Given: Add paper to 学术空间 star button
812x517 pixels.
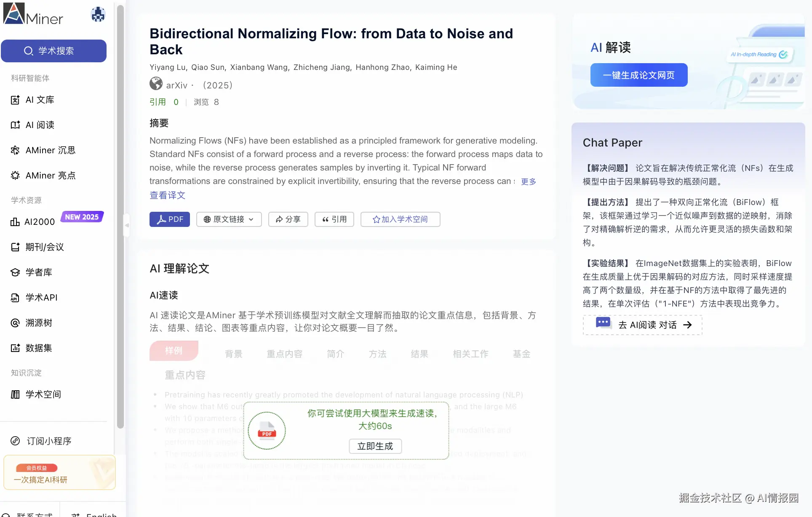Looking at the screenshot, I should coord(400,219).
